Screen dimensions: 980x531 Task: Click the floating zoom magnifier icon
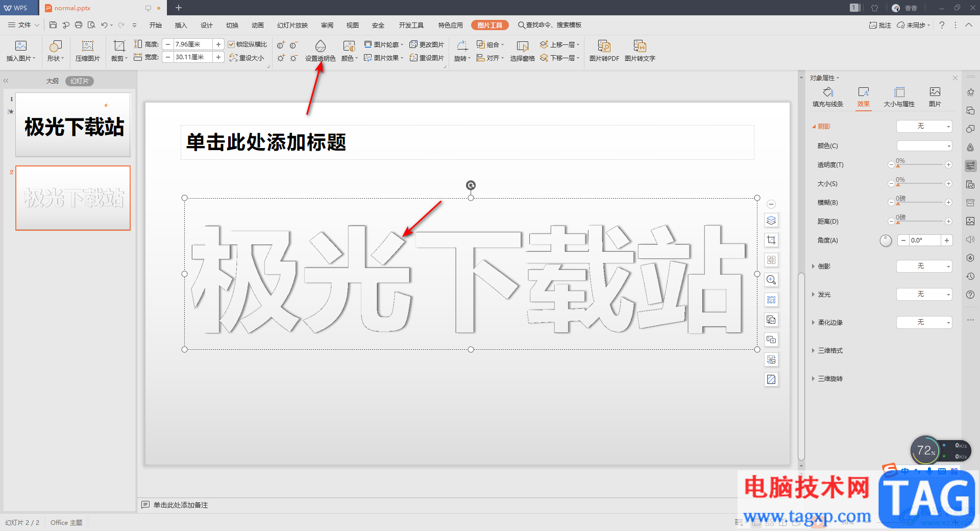[x=771, y=280]
